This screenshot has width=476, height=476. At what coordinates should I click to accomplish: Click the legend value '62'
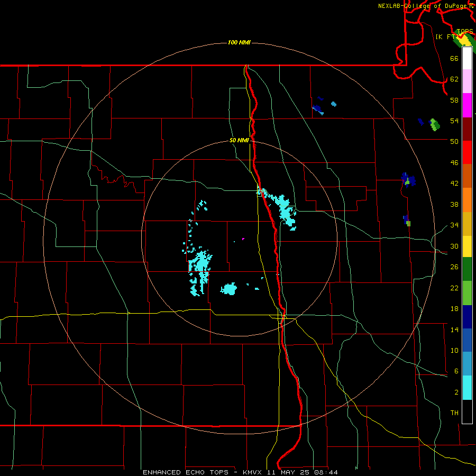[454, 79]
